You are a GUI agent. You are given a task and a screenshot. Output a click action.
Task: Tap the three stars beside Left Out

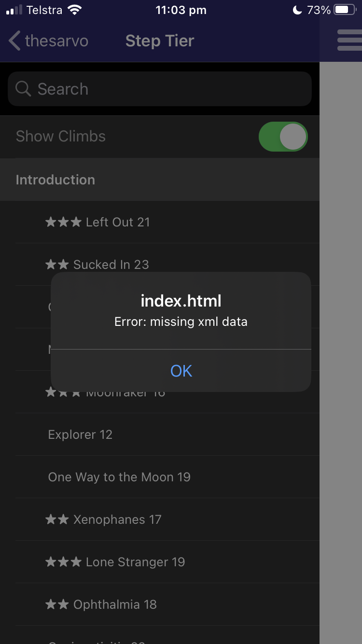(63, 222)
